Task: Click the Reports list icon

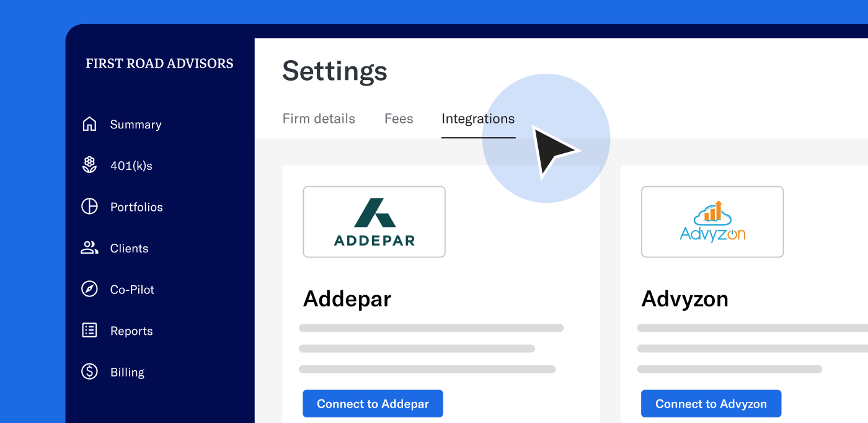Action: click(89, 330)
